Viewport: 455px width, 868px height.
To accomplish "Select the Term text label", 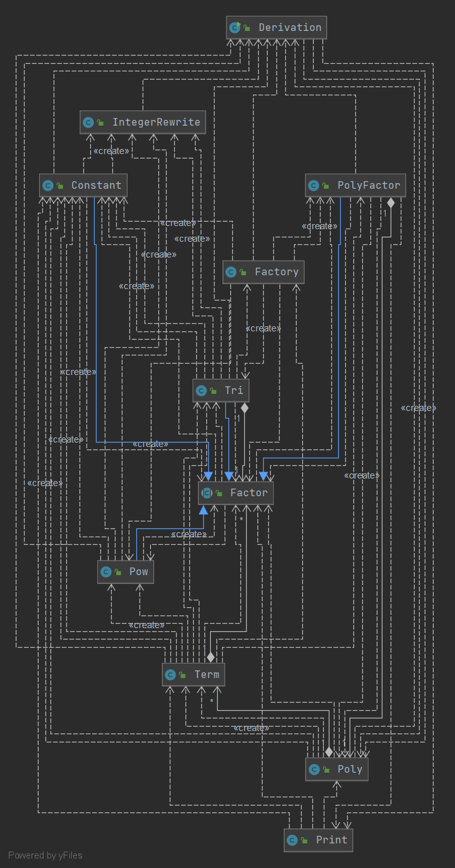I will (x=206, y=674).
